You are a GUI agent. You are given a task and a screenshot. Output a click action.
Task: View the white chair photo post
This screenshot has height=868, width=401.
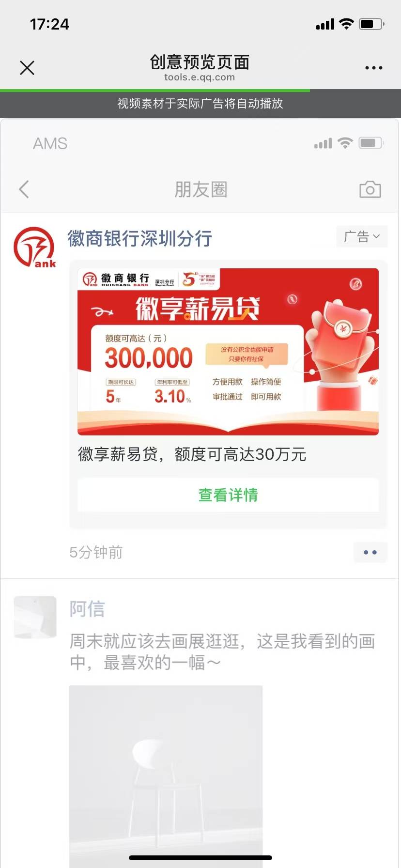(x=166, y=775)
